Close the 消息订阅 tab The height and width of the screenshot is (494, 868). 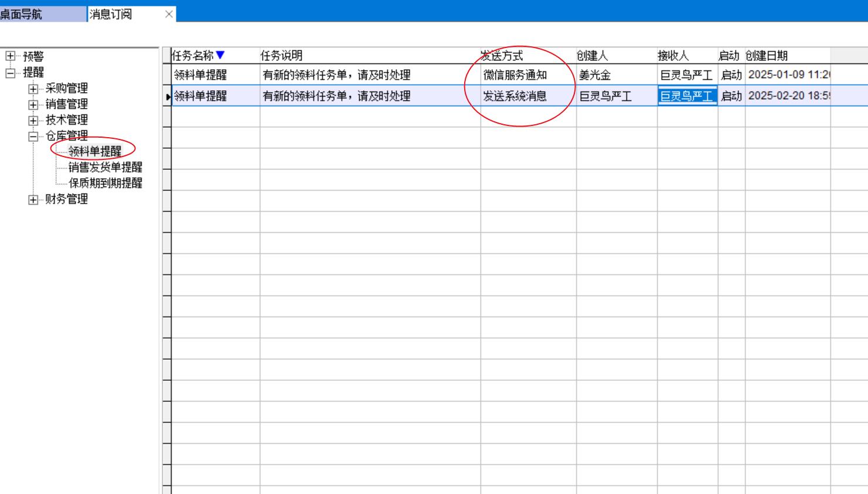169,14
